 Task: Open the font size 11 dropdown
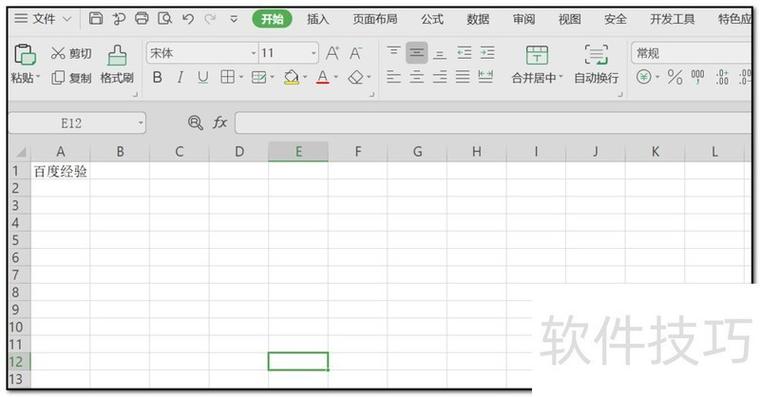coord(314,53)
